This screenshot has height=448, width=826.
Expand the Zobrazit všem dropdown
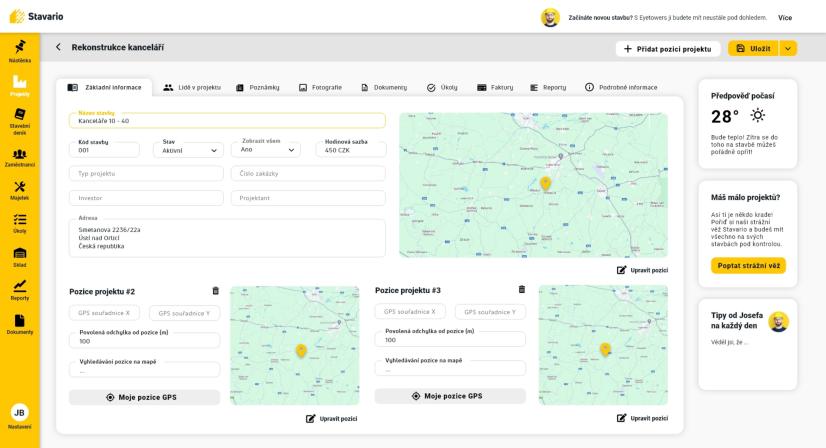click(x=266, y=150)
